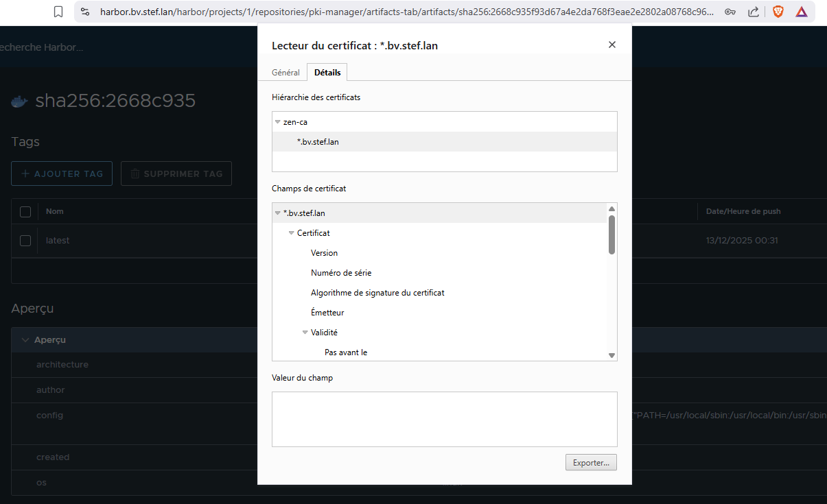
Task: Open Brave Shields lion icon
Action: (778, 12)
